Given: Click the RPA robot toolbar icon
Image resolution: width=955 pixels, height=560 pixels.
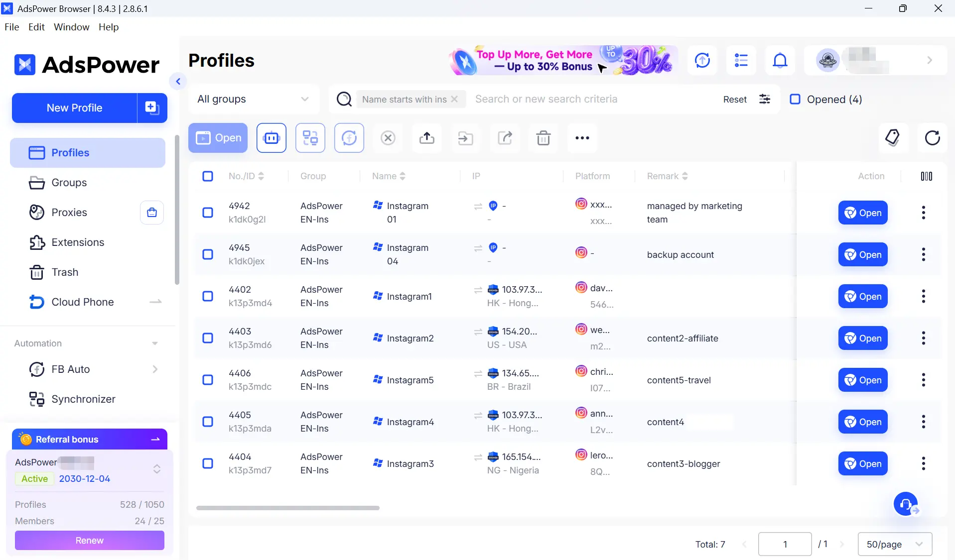Looking at the screenshot, I should [272, 138].
